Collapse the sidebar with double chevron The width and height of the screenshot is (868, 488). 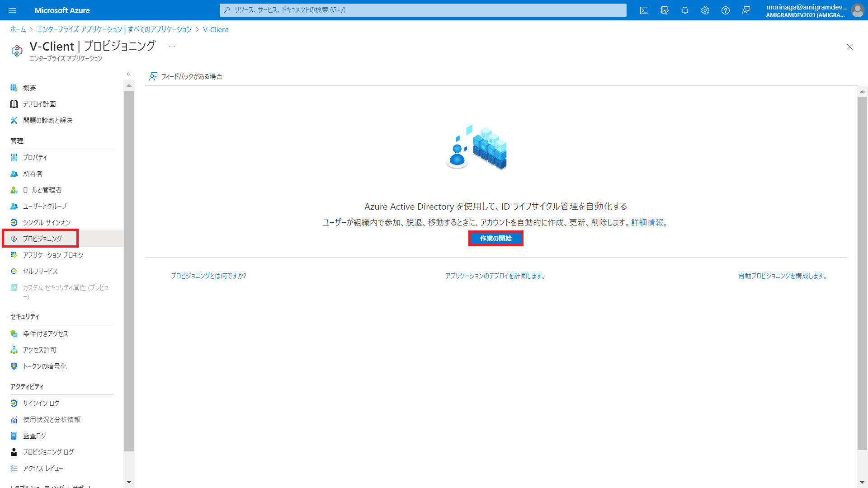pos(129,74)
